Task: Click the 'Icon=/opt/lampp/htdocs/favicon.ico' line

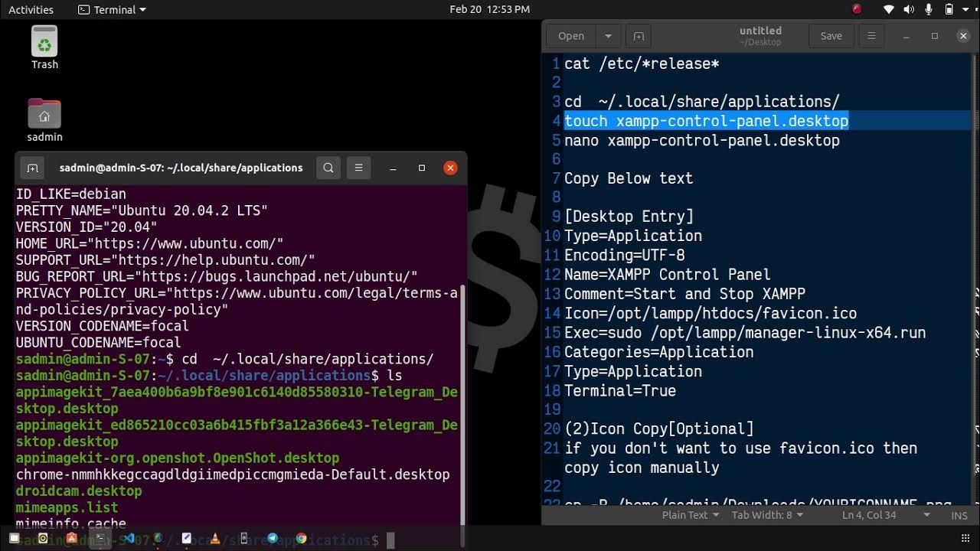Action: (710, 313)
